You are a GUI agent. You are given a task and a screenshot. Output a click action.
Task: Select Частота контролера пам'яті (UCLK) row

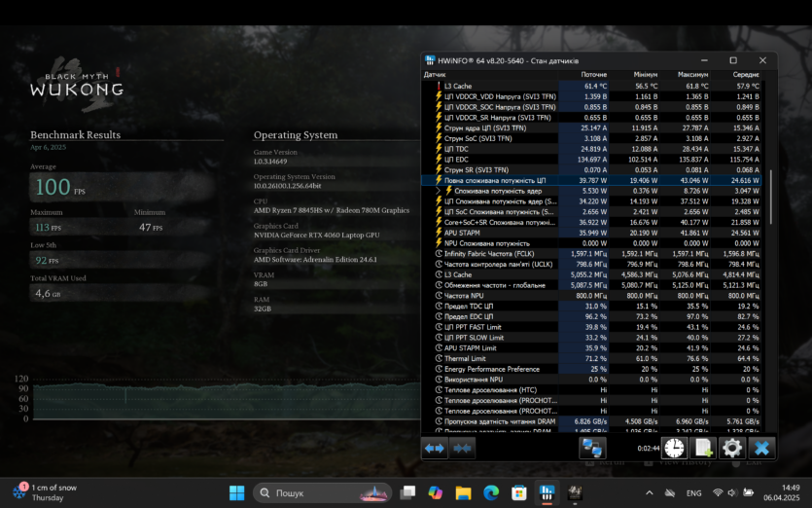[x=591, y=265]
